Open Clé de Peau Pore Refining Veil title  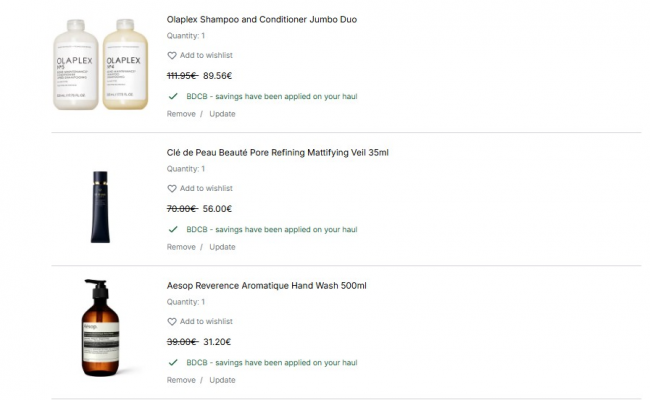click(277, 153)
